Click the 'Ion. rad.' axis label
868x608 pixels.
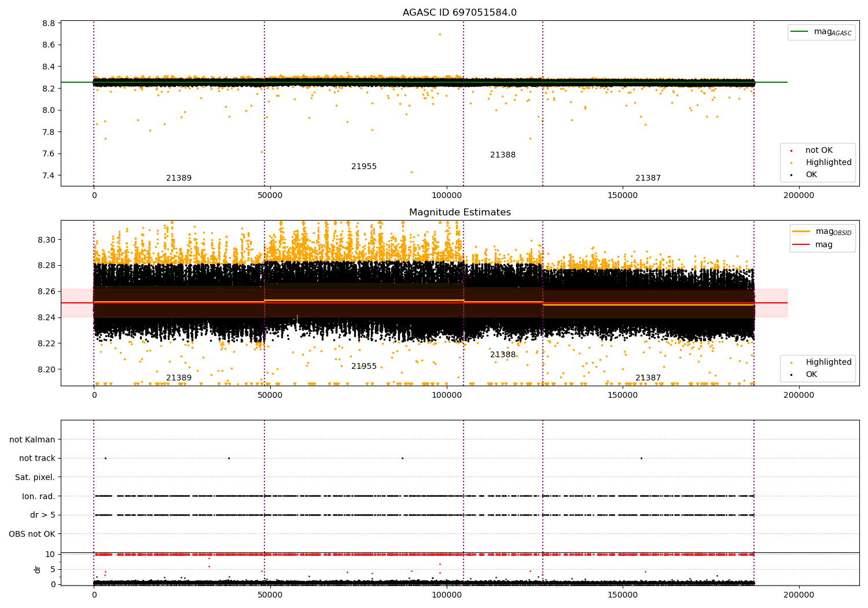(39, 496)
